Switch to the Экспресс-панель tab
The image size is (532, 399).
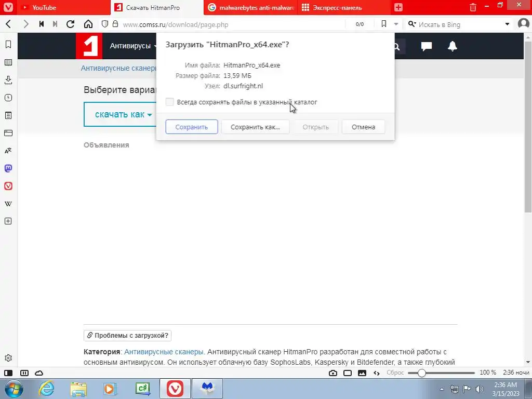click(344, 7)
